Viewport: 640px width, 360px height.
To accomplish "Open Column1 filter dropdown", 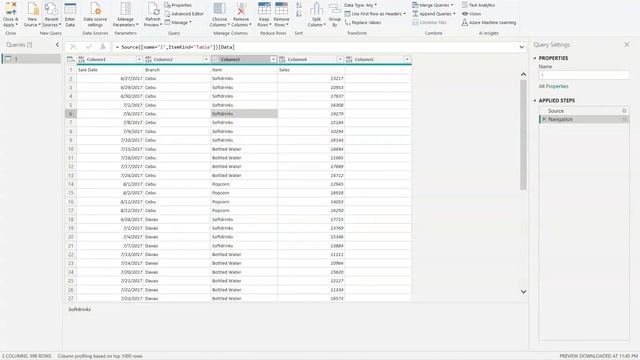I will 139,60.
